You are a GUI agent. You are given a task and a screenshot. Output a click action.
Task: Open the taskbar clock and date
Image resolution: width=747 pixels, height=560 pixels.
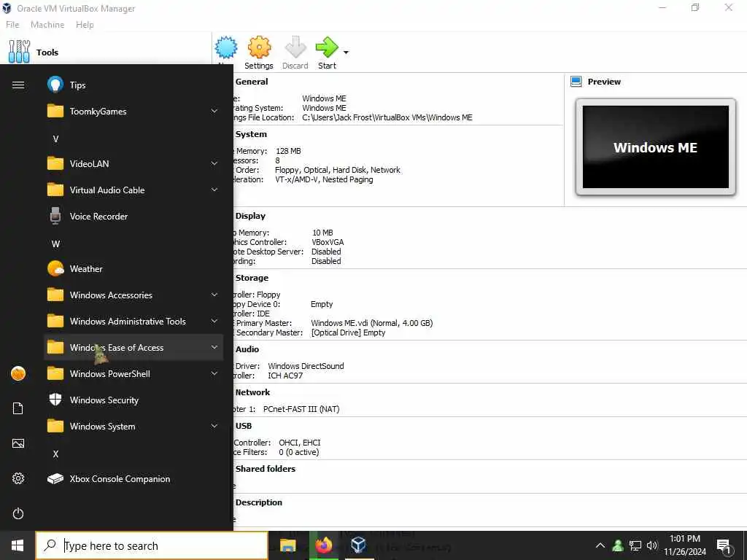(684, 545)
